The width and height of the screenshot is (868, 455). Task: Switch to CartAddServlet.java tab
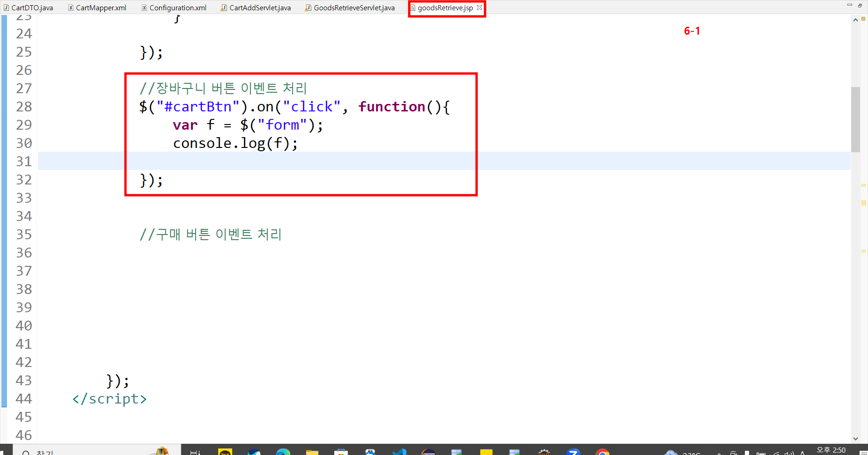256,7
